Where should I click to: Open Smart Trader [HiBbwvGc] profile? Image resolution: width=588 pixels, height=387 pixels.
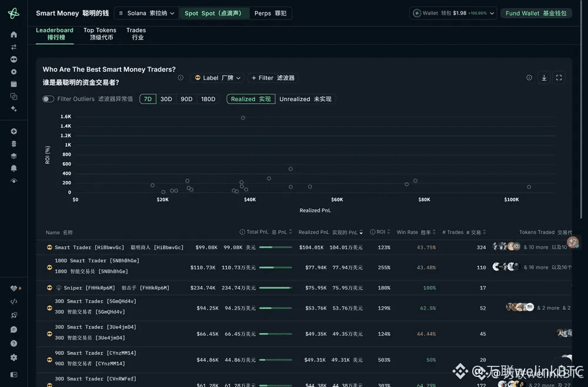pyautogui.click(x=119, y=248)
